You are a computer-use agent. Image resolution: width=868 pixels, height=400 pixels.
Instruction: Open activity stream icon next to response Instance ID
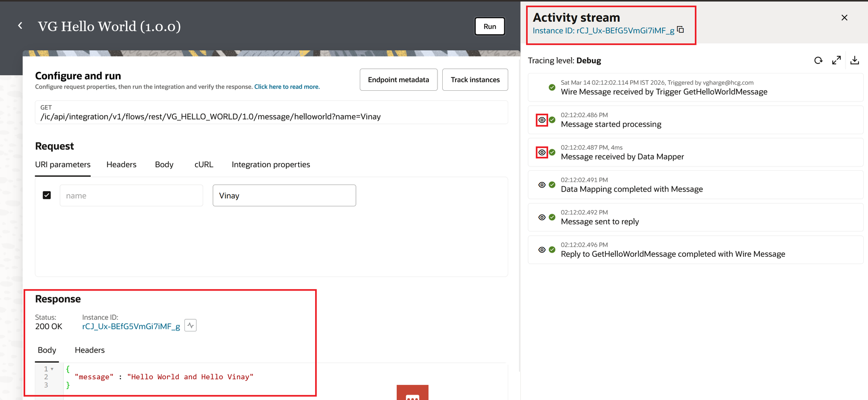click(x=191, y=325)
